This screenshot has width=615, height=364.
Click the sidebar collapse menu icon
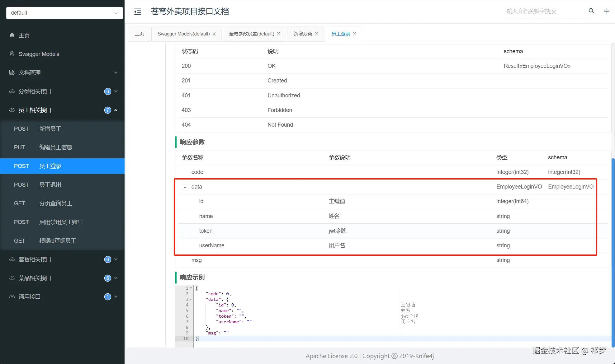pos(138,12)
